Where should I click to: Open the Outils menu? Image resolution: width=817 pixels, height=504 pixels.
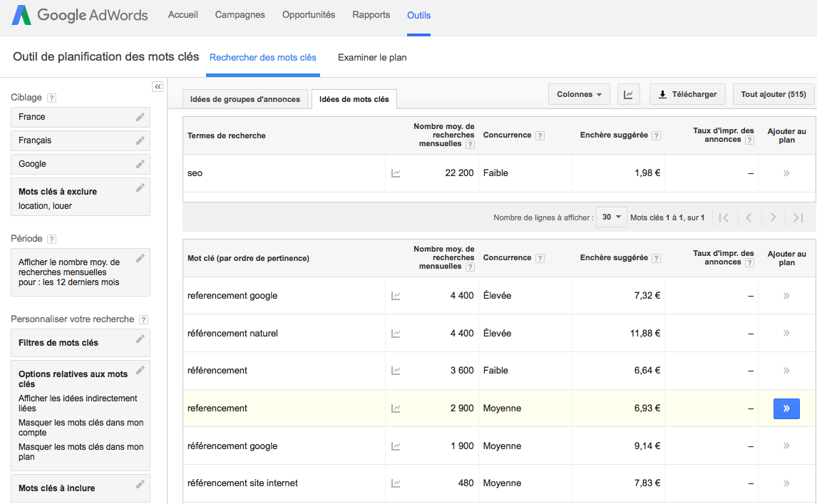[x=419, y=15]
